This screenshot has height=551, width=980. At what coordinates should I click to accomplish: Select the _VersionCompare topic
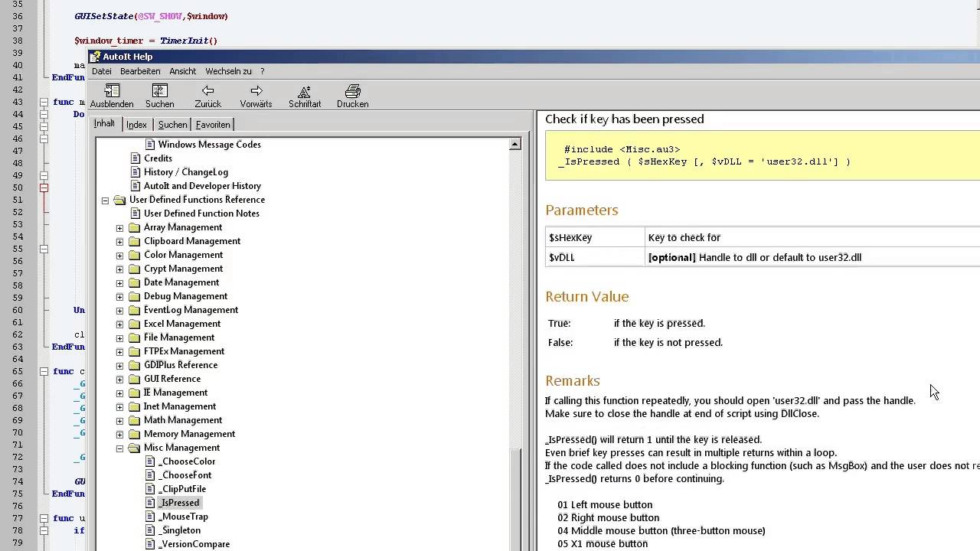pos(194,544)
